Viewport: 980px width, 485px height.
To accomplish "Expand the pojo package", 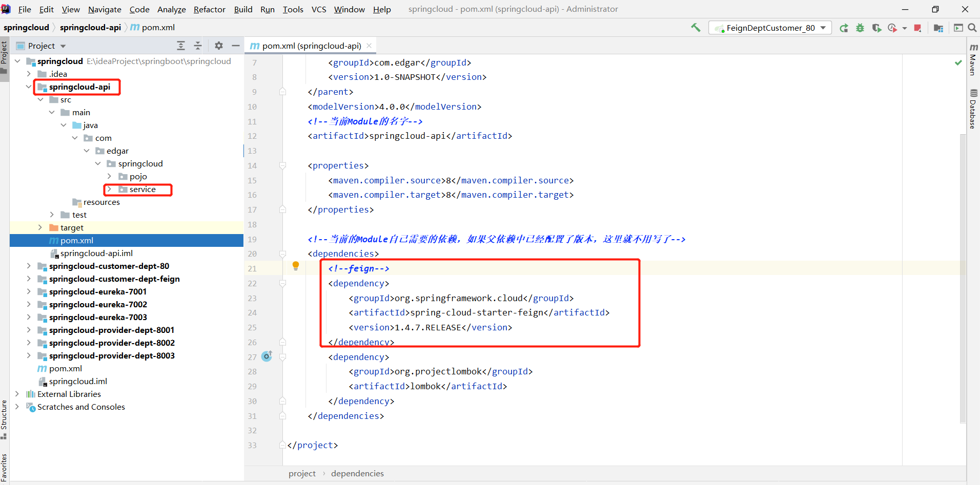I will coord(109,177).
